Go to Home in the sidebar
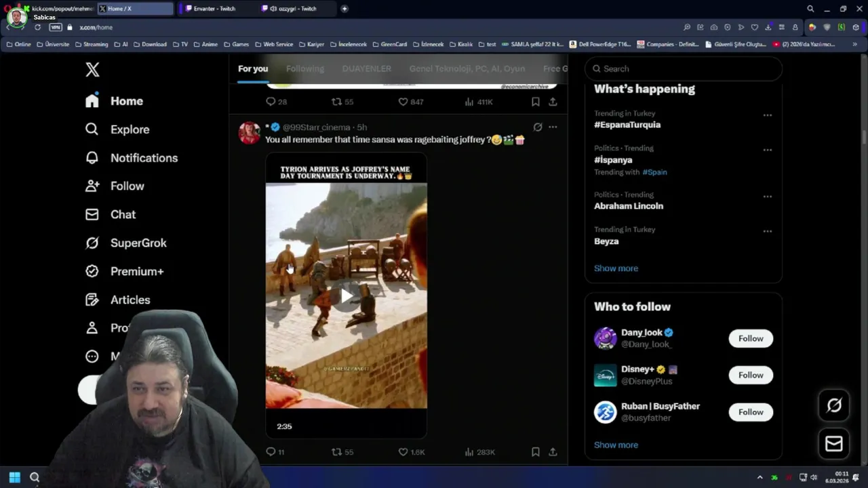Viewport: 868px width, 488px height. point(114,101)
